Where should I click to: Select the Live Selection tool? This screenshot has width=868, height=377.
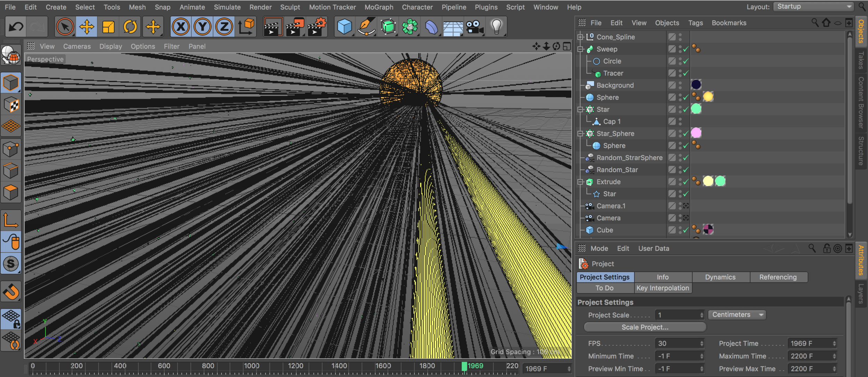click(65, 27)
